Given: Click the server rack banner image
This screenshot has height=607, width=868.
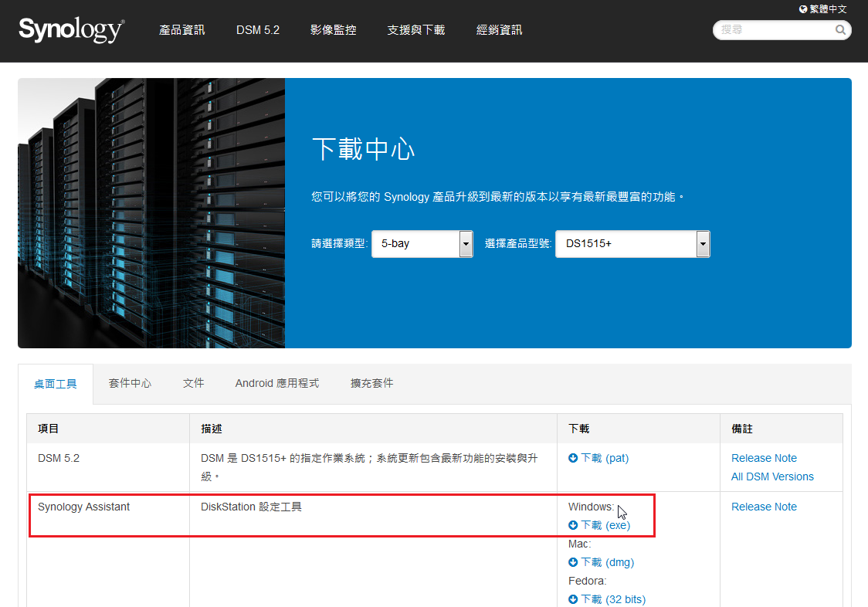Looking at the screenshot, I should (151, 213).
